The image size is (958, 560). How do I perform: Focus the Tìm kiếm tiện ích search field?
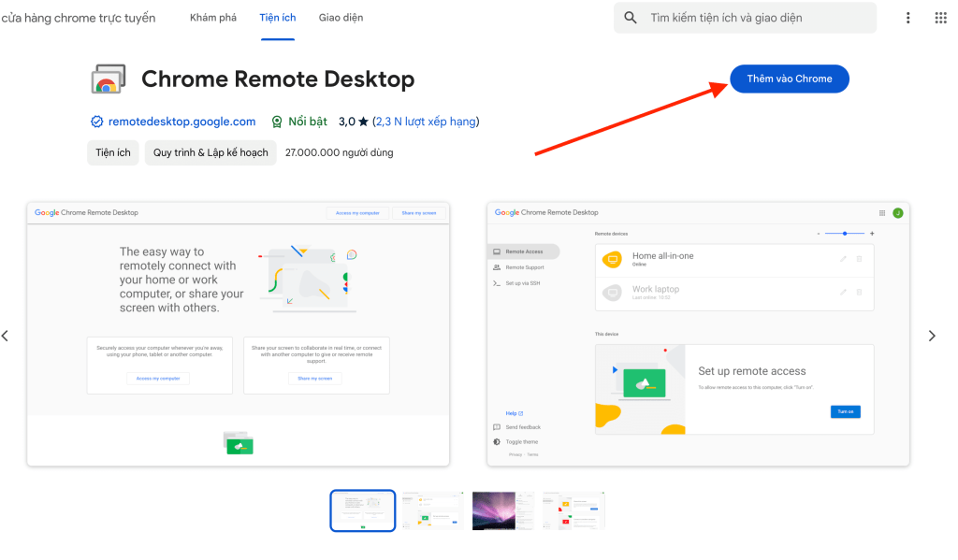pyautogui.click(x=746, y=18)
